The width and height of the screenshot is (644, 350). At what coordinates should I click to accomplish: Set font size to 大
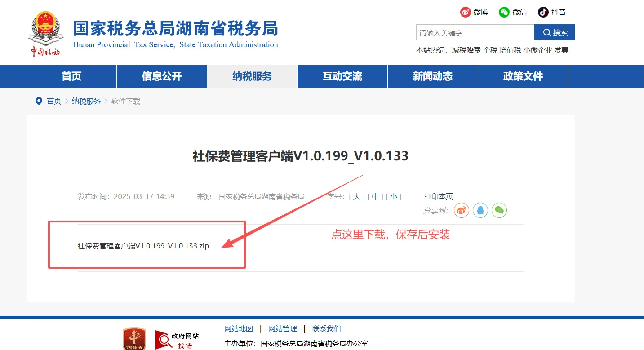357,196
